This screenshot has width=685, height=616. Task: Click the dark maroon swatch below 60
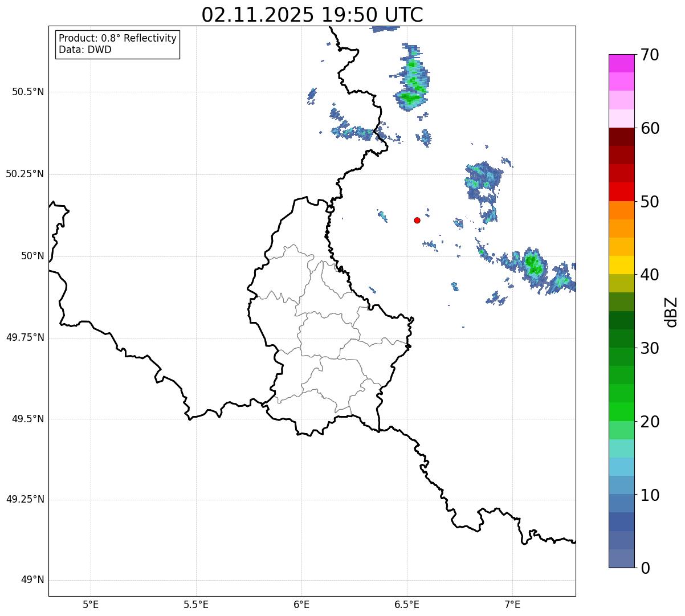pos(622,137)
